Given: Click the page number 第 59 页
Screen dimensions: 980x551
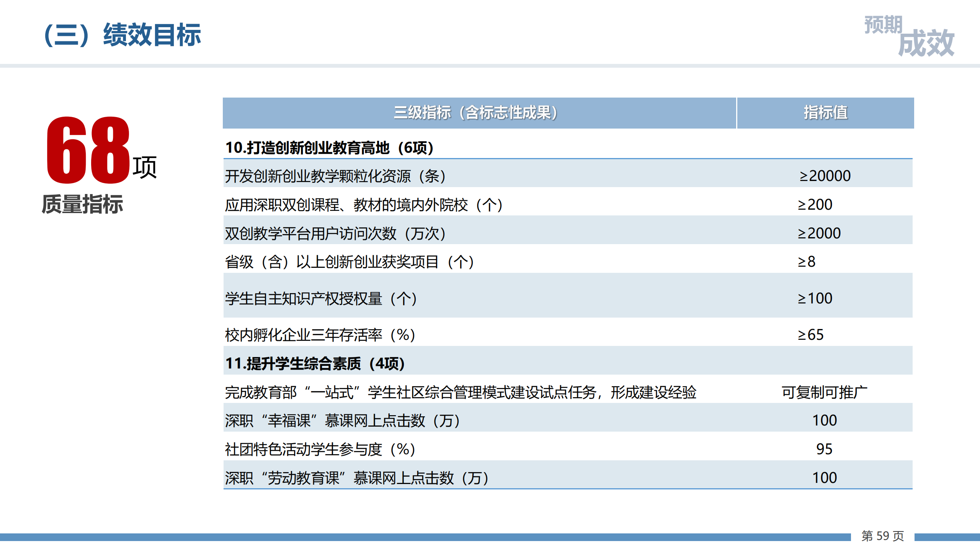Looking at the screenshot, I should tap(882, 536).
